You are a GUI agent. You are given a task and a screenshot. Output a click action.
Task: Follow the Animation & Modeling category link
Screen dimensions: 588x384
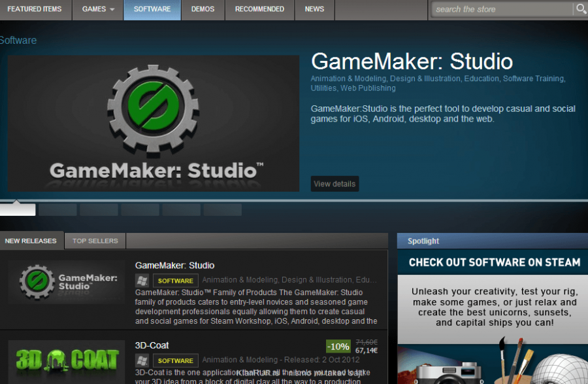click(x=348, y=79)
